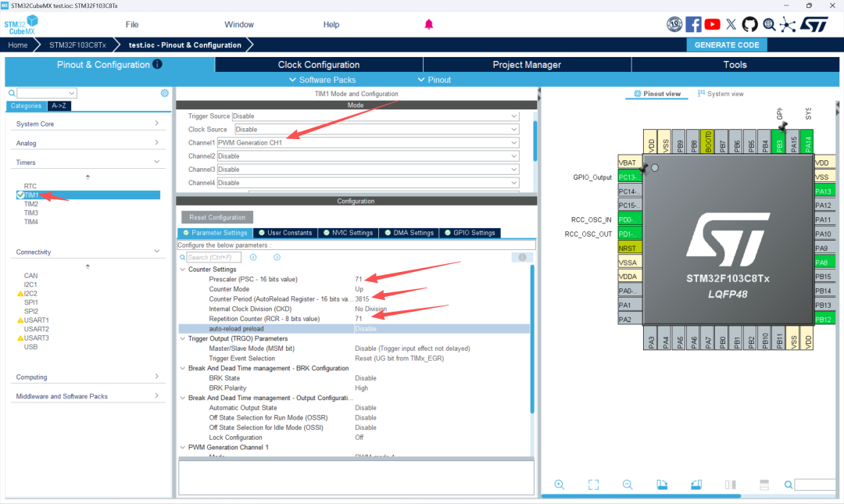The height and width of the screenshot is (504, 844).
Task: Show the parameter info icon
Action: pyautogui.click(x=522, y=257)
